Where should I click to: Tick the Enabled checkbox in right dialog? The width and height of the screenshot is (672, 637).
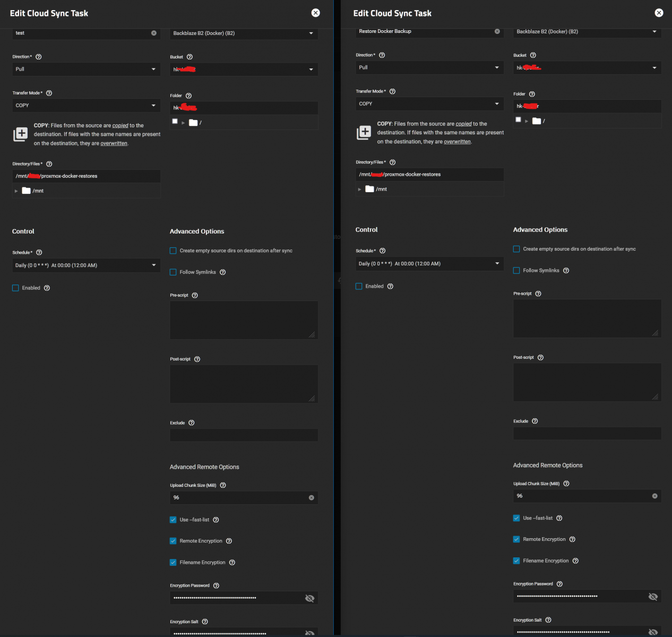coord(359,287)
